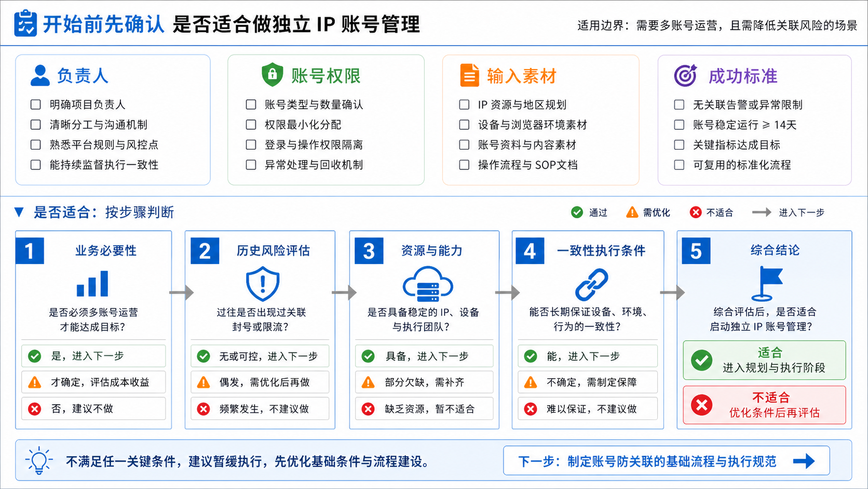The image size is (868, 489).
Task: Click step 4 heading 一致性执行条件
Action: click(601, 250)
